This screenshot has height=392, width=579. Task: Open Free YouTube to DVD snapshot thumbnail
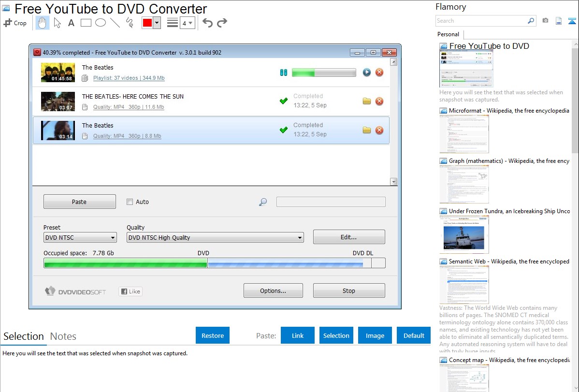click(x=466, y=69)
